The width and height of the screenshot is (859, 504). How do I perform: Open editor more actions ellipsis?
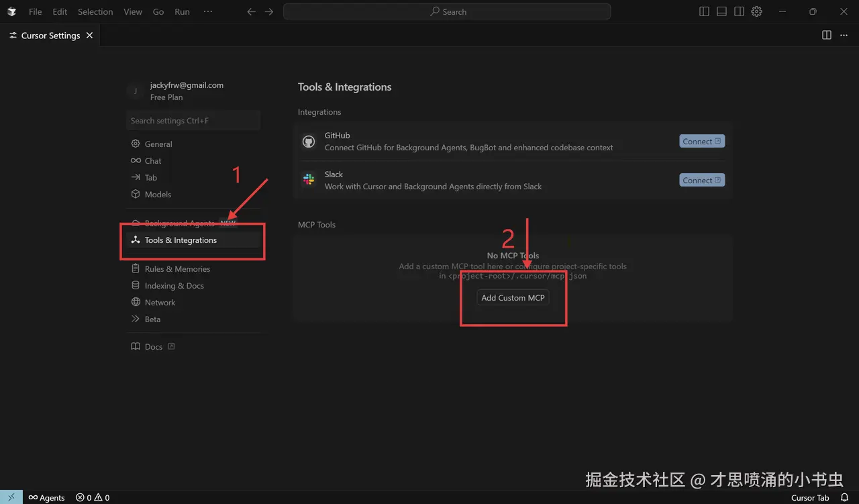point(844,36)
